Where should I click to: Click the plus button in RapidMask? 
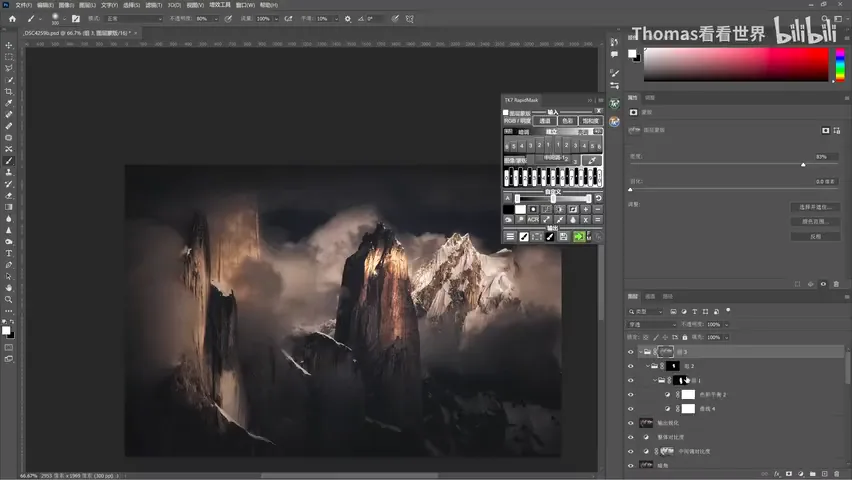coord(586,209)
